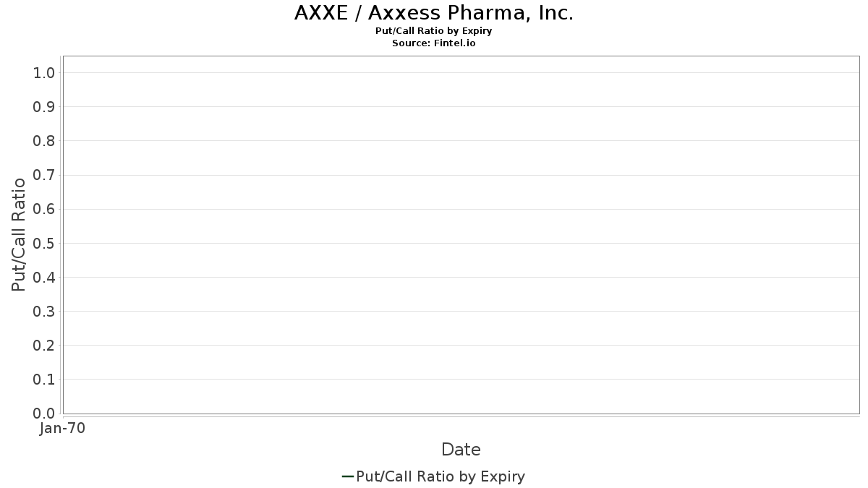Viewport: 868px width, 488px height.
Task: Click the AXXE / Axxess Pharma, Inc. chart title
Action: click(434, 13)
